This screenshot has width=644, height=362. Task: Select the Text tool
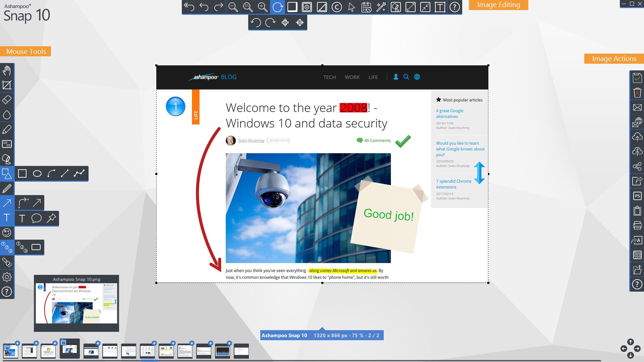(7, 218)
